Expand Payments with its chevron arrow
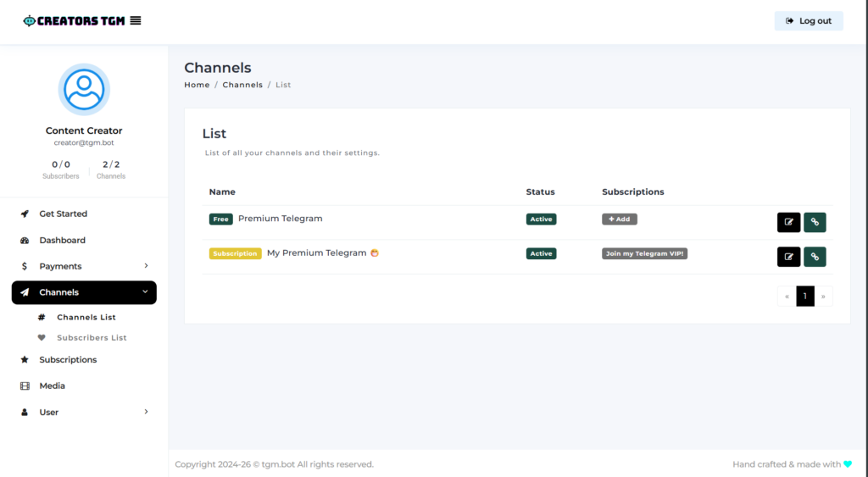 pos(146,266)
